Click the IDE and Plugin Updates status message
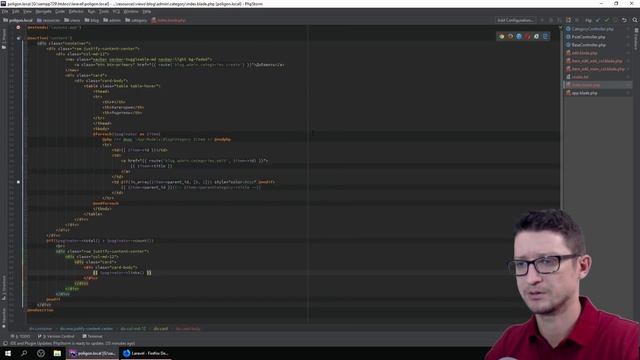 point(72,344)
